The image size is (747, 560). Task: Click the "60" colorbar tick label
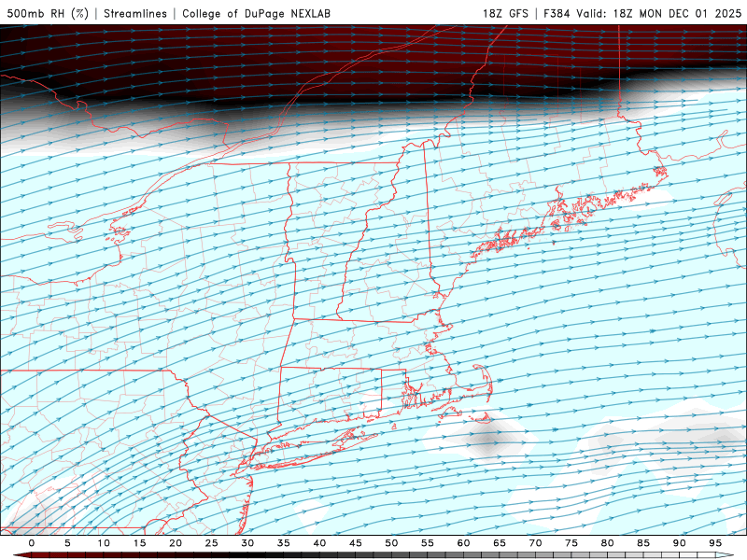click(463, 543)
